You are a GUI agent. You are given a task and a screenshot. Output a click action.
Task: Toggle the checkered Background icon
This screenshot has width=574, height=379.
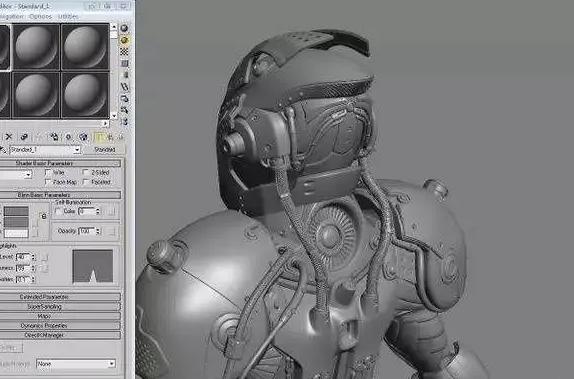(124, 52)
